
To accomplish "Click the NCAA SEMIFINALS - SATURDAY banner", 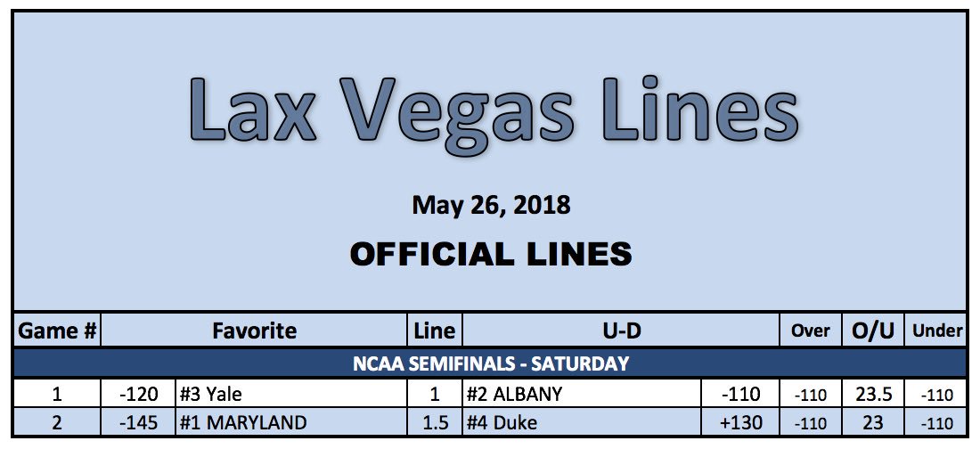I will [x=489, y=363].
